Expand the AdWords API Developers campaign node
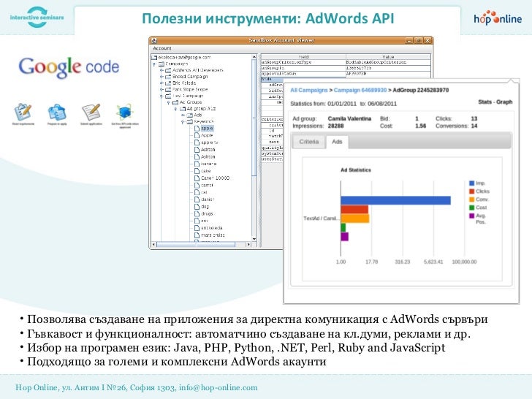The image size is (532, 399). tap(161, 70)
